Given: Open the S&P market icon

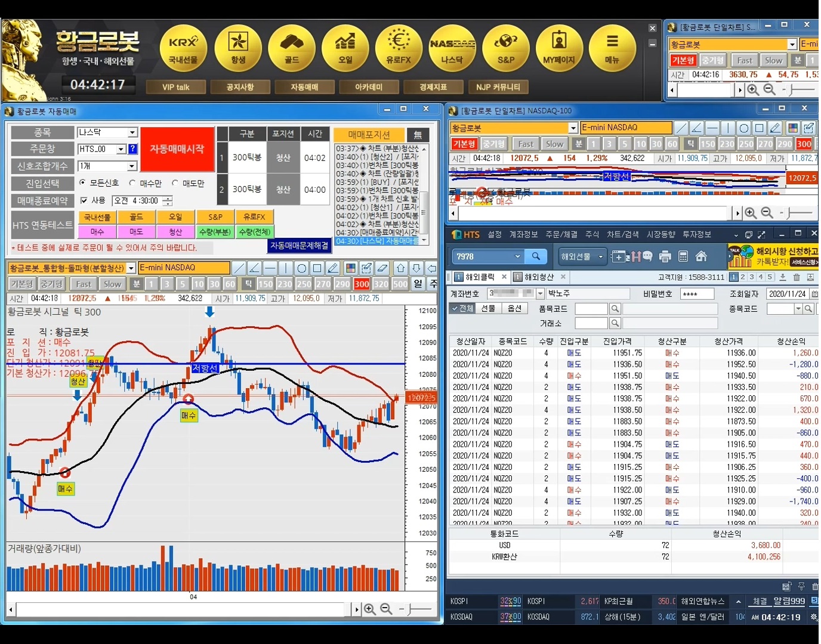Looking at the screenshot, I should coord(505,48).
